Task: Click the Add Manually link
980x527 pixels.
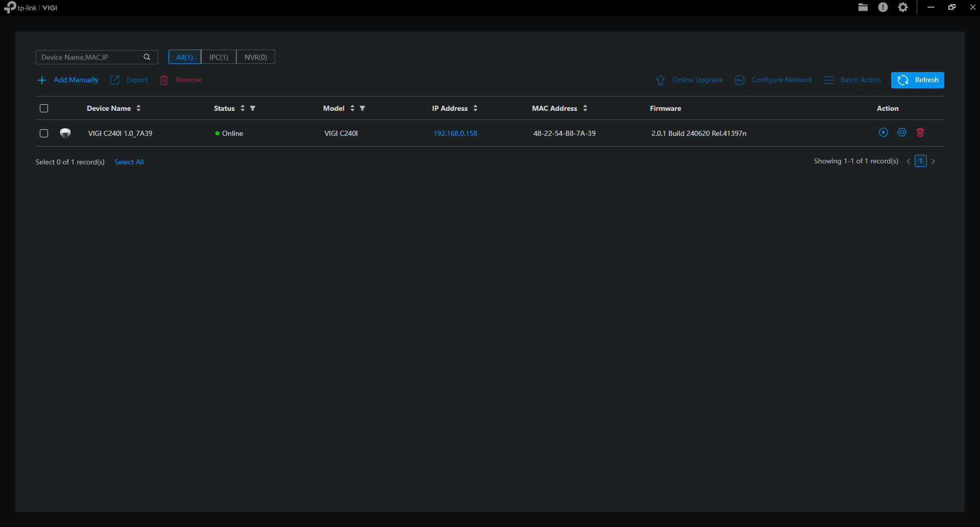Action: point(76,80)
